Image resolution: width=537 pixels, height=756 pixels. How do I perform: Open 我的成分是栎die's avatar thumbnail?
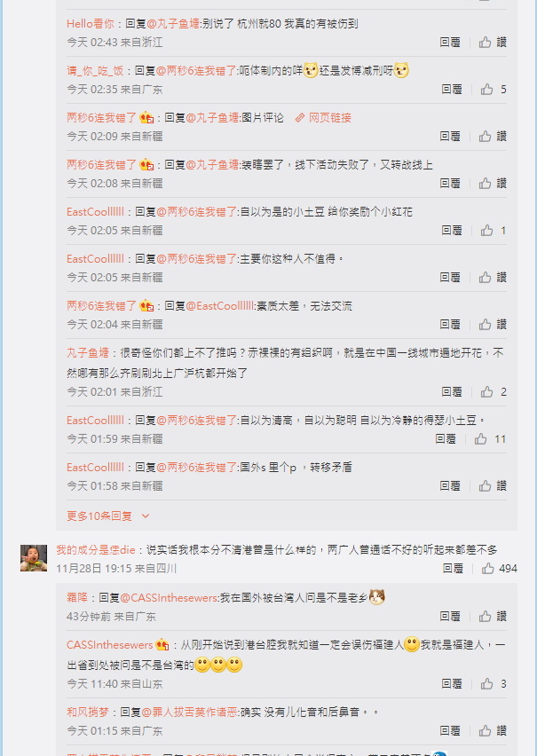pos(34,558)
